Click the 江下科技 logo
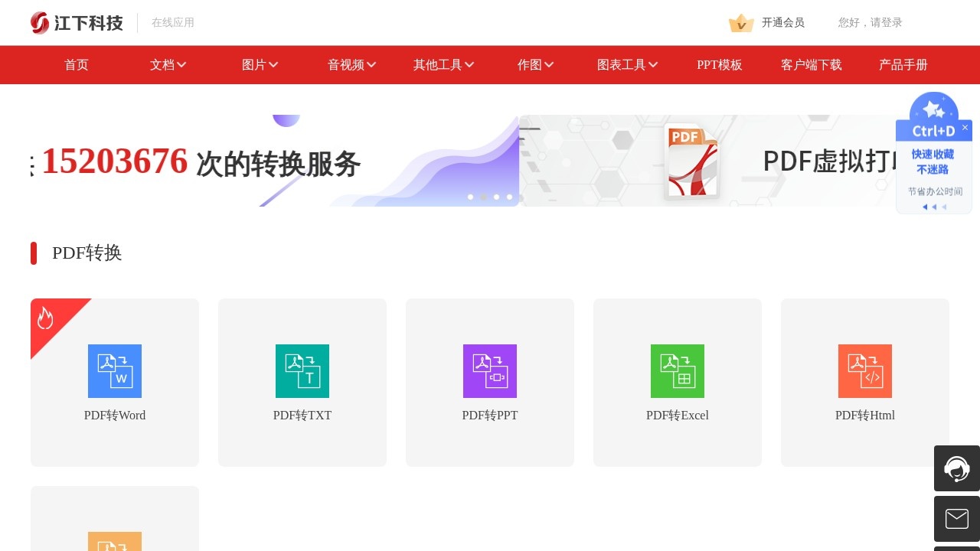The width and height of the screenshot is (980, 551). pos(75,22)
